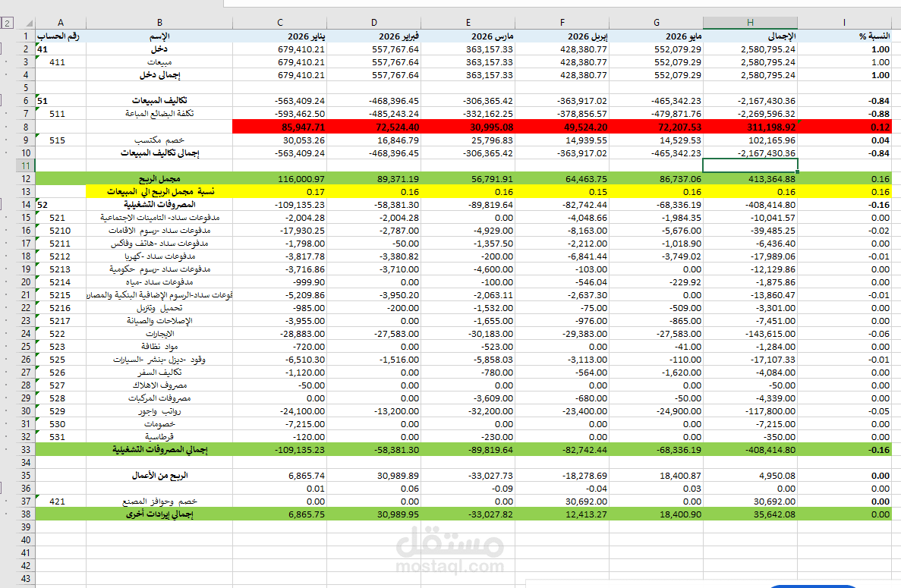Screen dimensions: 901x588
Task: Click the 'الإجمالى' header cell
Action: [751, 36]
